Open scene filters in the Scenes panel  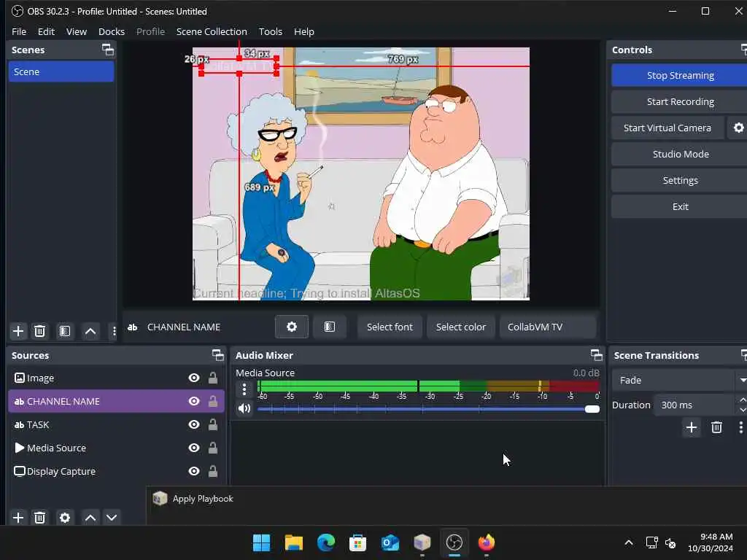point(65,331)
